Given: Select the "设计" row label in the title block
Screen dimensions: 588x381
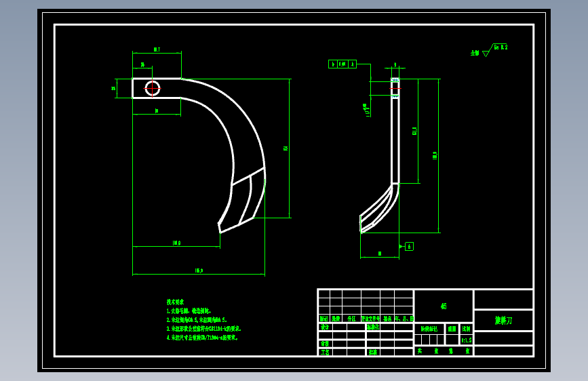Looking at the screenshot, I should [325, 327].
